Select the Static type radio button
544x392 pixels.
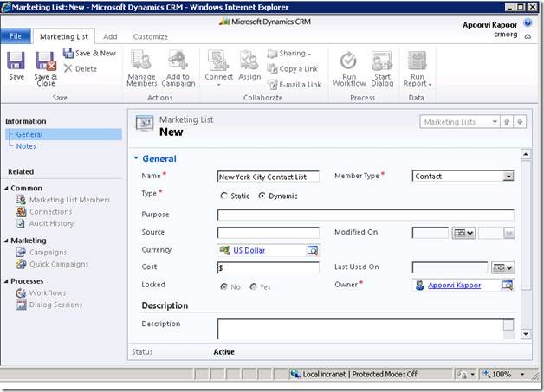(225, 196)
